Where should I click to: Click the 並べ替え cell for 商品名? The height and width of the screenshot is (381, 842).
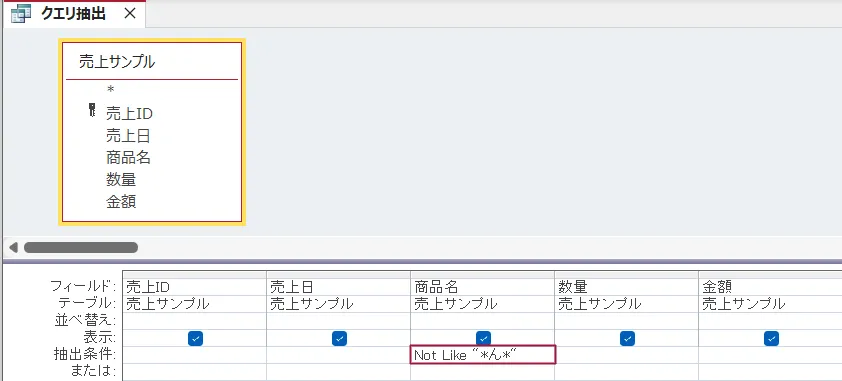483,321
